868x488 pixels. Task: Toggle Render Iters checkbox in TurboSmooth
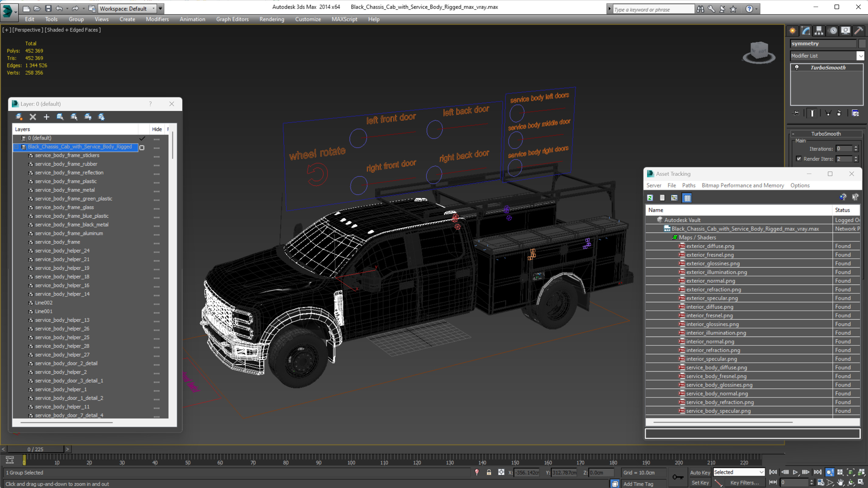[x=799, y=159]
